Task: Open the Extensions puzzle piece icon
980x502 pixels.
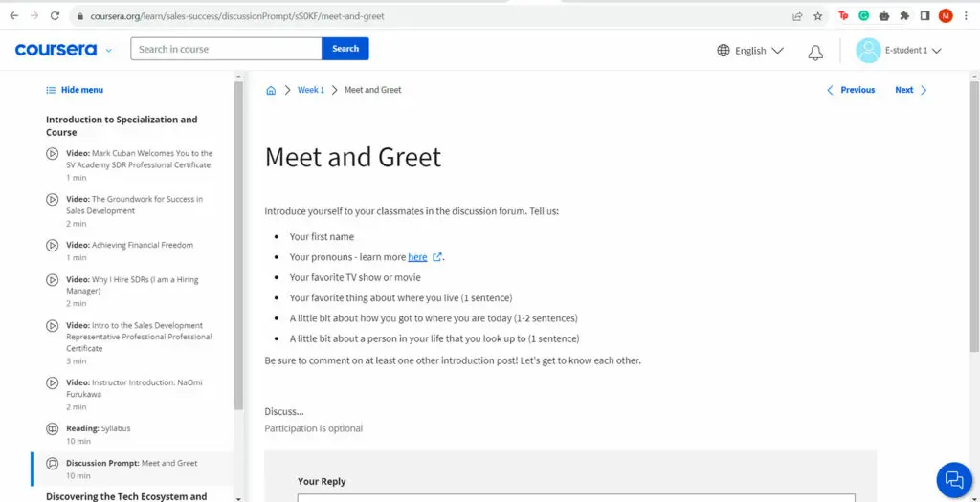Action: click(x=904, y=16)
